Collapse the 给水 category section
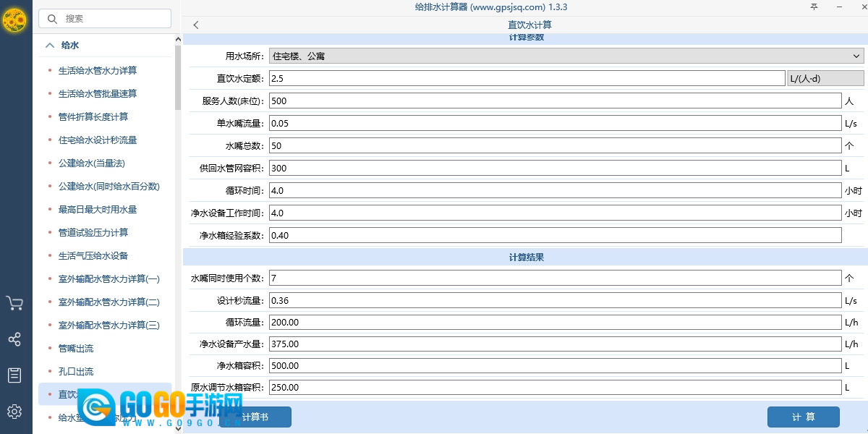The width and height of the screenshot is (868, 434). pos(50,45)
